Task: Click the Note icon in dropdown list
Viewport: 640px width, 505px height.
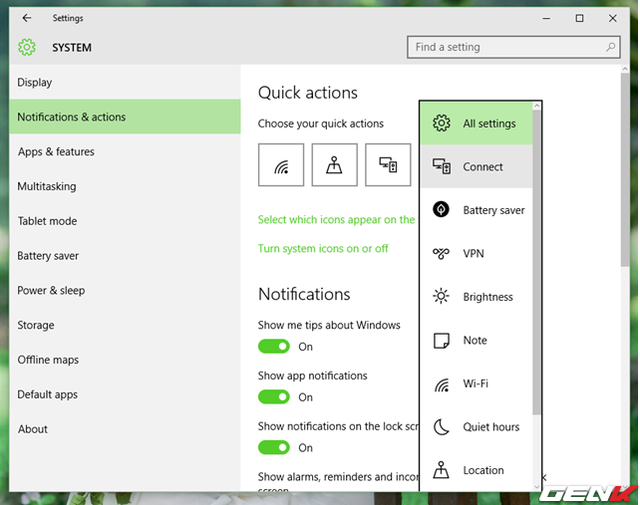Action: tap(441, 340)
